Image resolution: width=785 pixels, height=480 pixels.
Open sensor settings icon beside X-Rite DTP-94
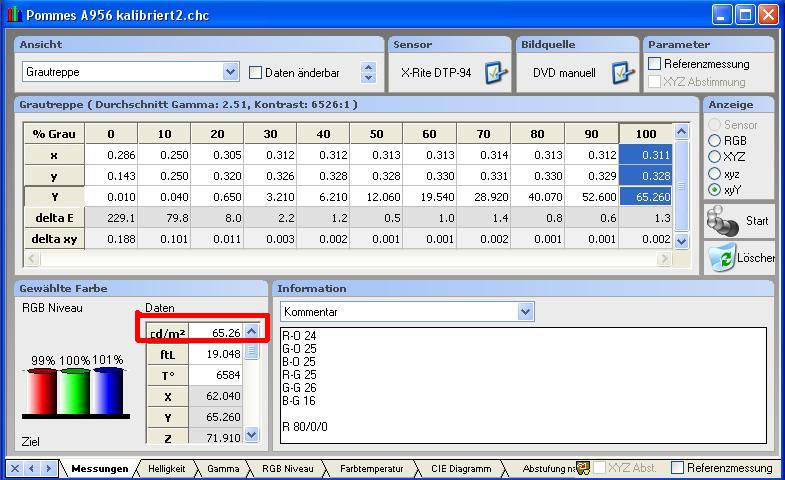pyautogui.click(x=495, y=73)
